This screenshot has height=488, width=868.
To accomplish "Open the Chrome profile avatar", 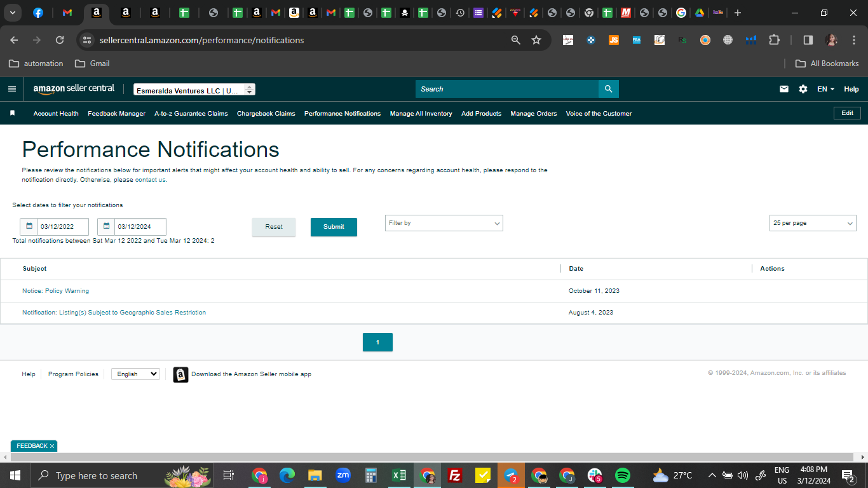I will pyautogui.click(x=831, y=40).
